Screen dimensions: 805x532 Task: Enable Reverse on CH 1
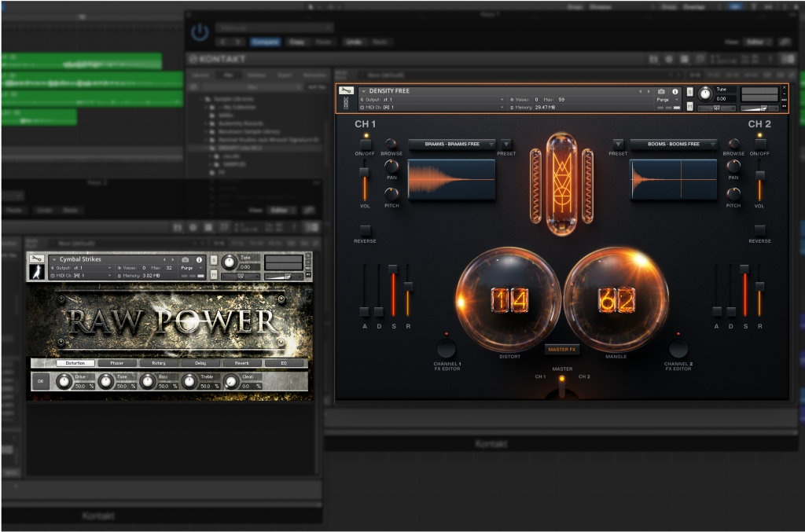[365, 229]
